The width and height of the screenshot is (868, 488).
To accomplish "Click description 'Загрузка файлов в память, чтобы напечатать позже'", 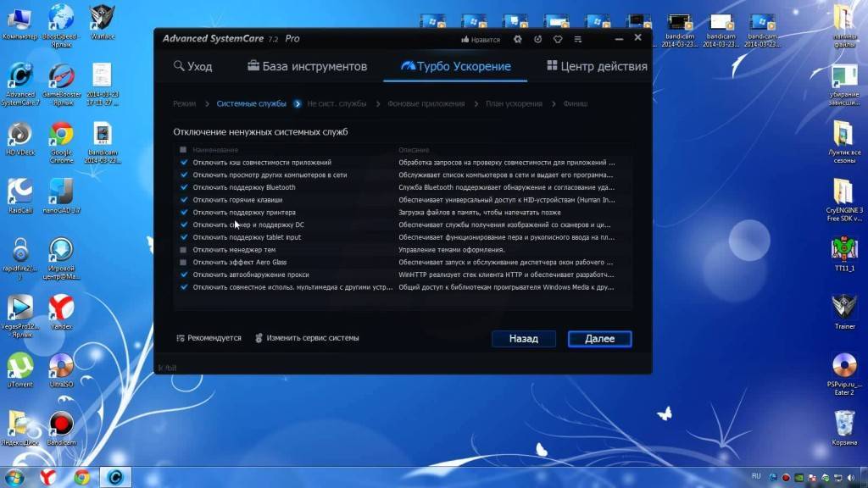I will coord(480,213).
